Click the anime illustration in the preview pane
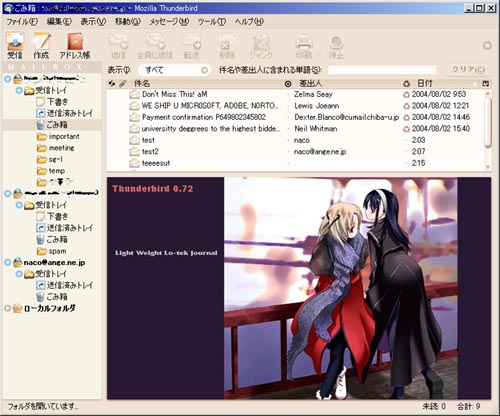Viewport: 500px width, 416px height. (x=341, y=288)
